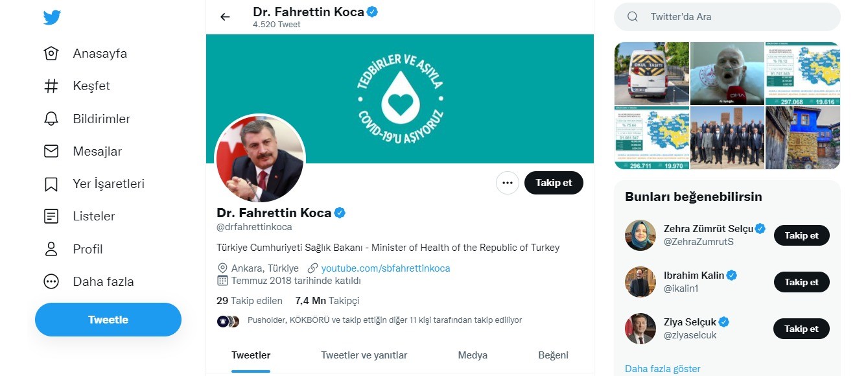
Task: Open the youtube.com/sbfahrettinkoca link
Action: point(385,268)
